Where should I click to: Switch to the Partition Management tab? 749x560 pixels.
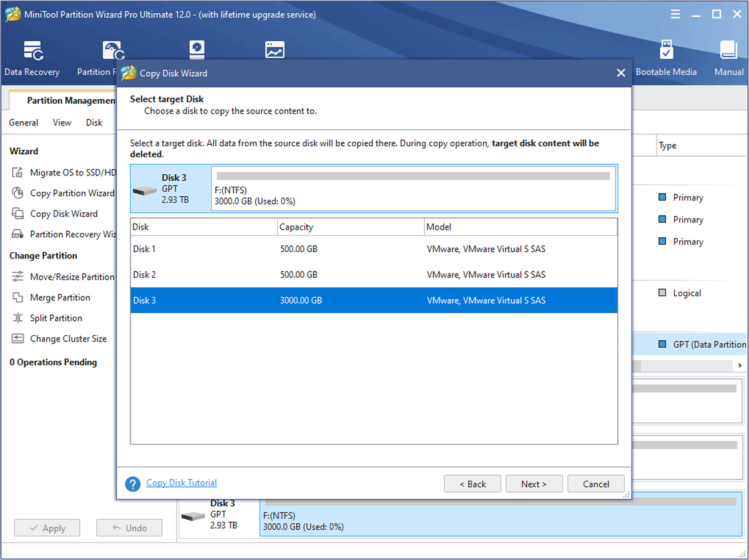click(62, 101)
